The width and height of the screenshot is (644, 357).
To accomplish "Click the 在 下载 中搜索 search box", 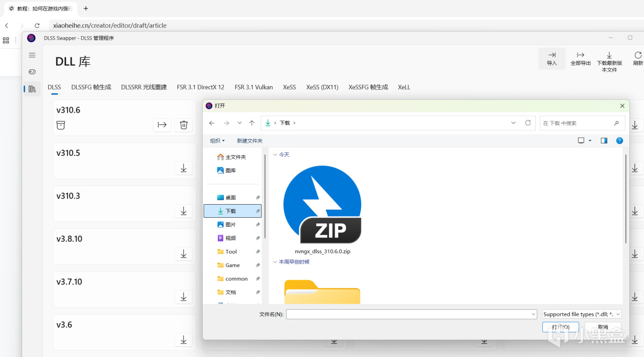I will pyautogui.click(x=583, y=123).
